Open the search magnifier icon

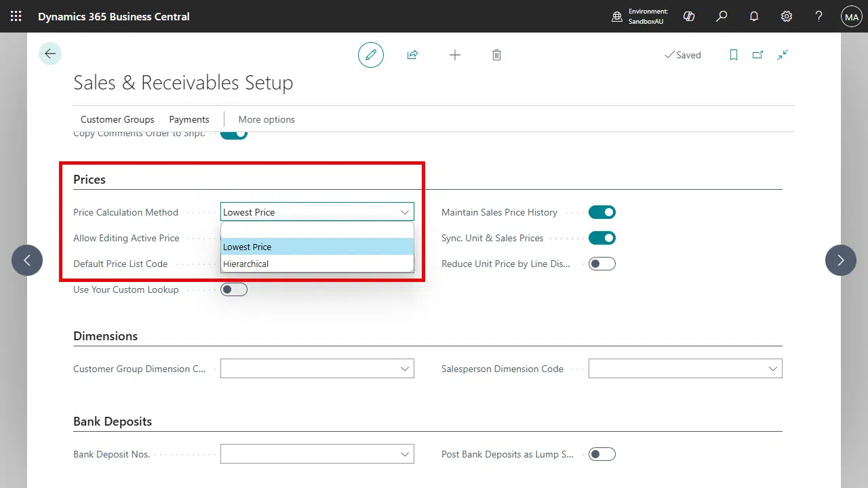click(722, 16)
